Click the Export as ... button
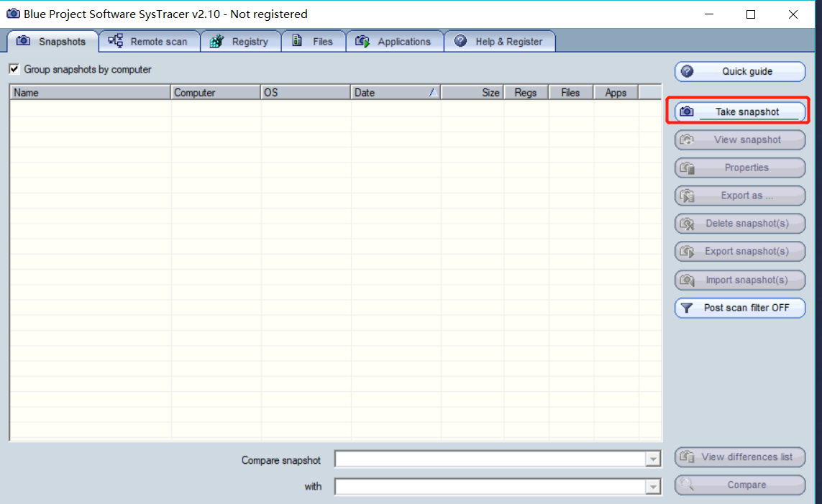Viewport: 822px width, 504px height. point(740,196)
